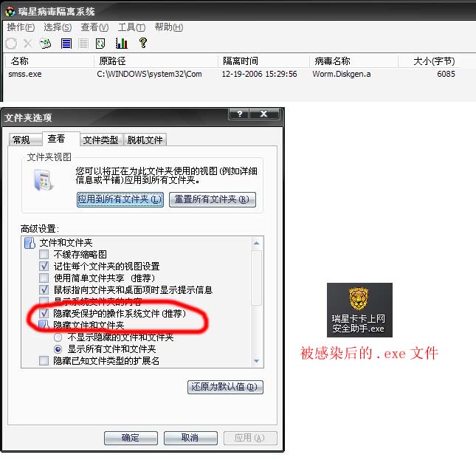Click the 6085 size cell

[446, 74]
